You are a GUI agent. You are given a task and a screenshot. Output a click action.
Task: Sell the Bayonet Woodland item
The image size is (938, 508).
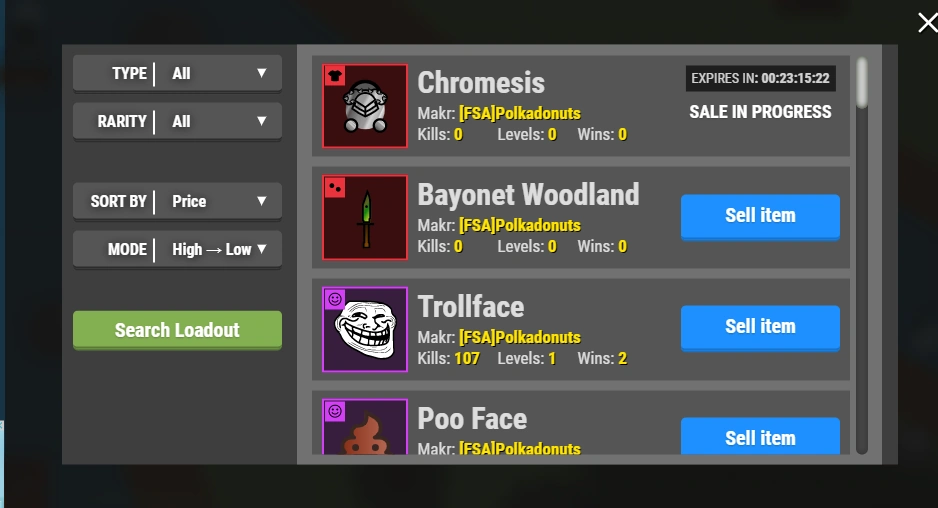tap(760, 216)
